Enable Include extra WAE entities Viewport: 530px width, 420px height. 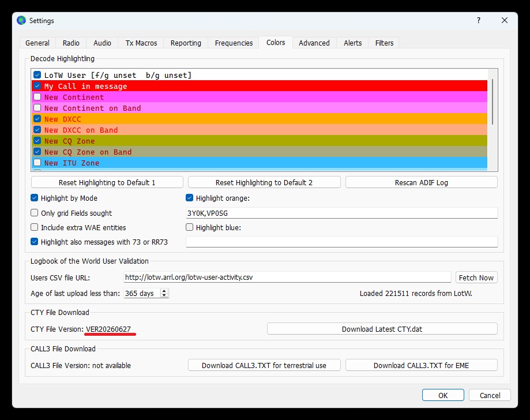[34, 227]
